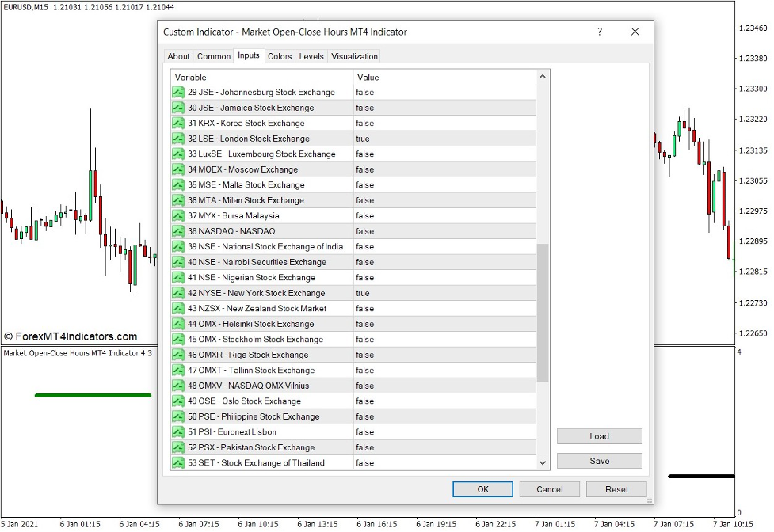Click the icon beside 44 OMX Helsinki row

click(178, 324)
